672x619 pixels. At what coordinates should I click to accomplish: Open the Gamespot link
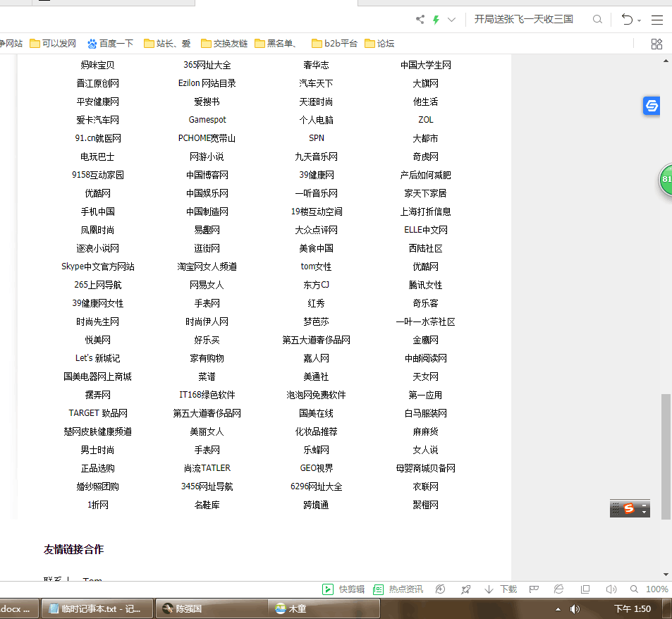tap(207, 120)
